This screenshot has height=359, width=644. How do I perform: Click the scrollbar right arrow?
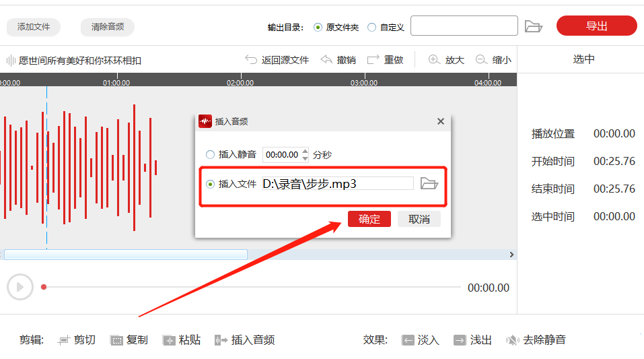511,255
